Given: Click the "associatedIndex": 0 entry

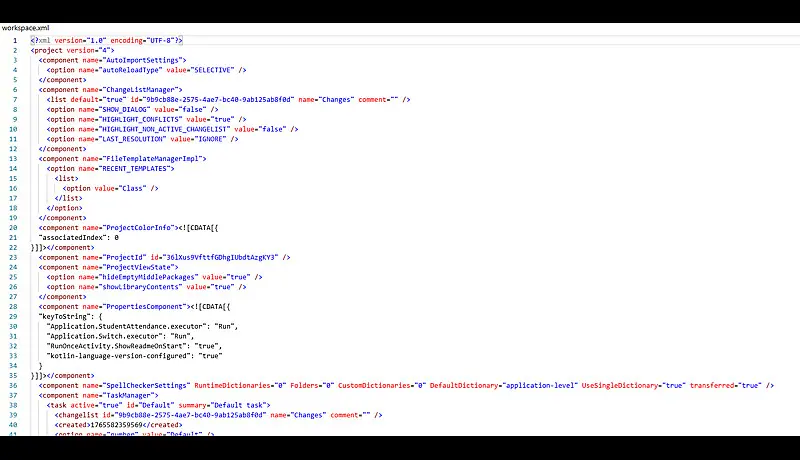Looking at the screenshot, I should click(79, 238).
